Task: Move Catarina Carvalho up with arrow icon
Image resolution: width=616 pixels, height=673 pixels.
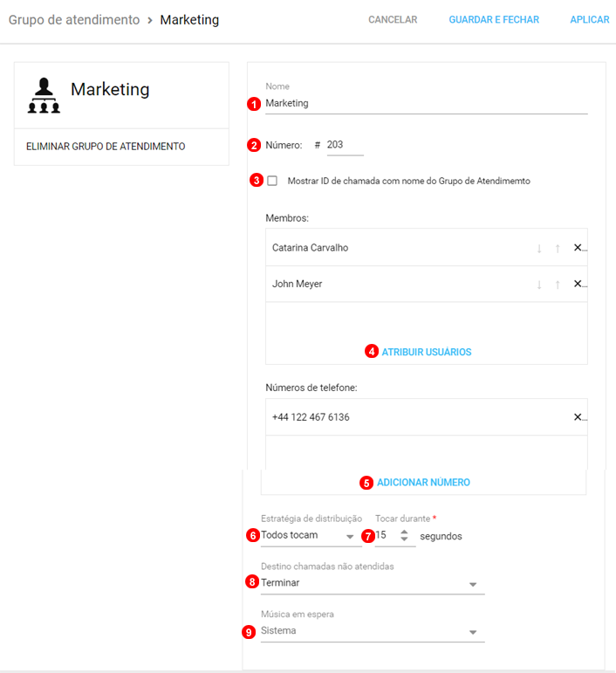Action: pyautogui.click(x=558, y=248)
